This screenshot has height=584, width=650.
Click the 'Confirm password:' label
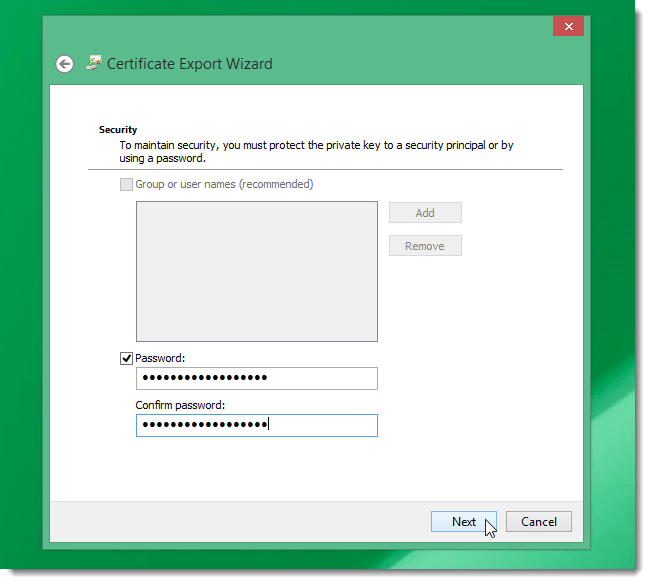[x=180, y=405]
